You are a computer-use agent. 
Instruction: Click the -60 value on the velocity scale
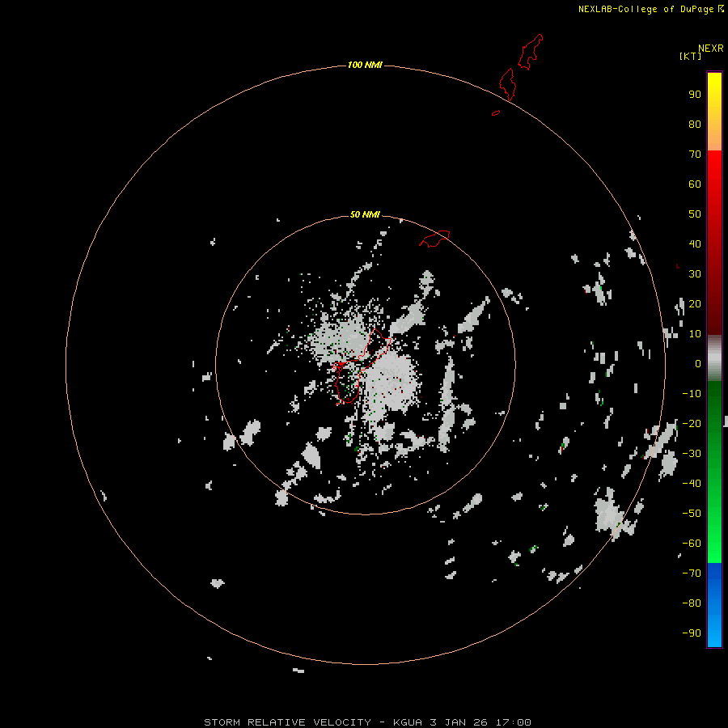pos(692,544)
